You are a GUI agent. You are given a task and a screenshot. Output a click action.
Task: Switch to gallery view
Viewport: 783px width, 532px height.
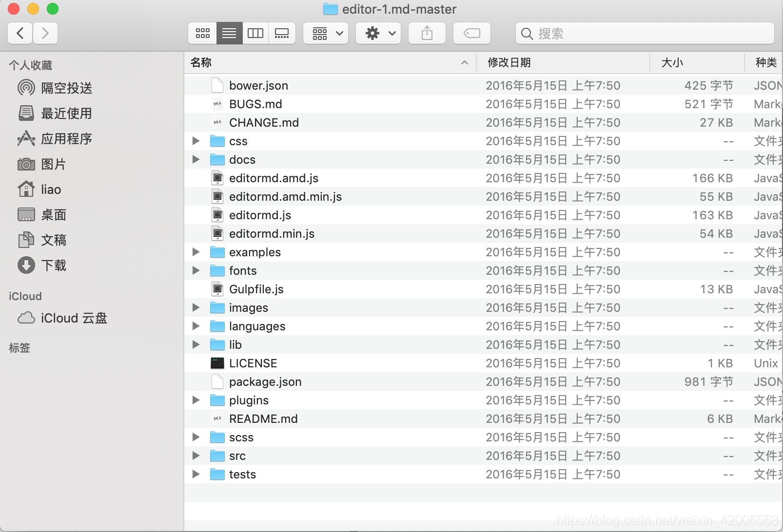click(282, 33)
